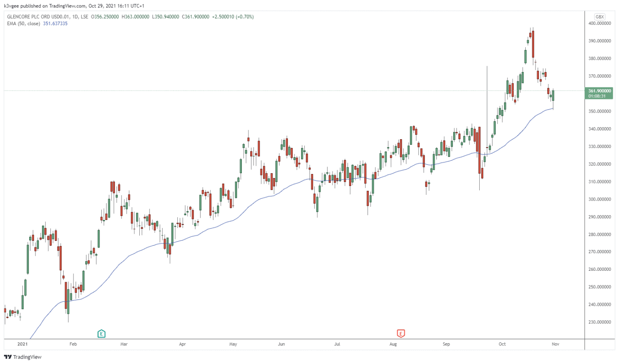Click the published-by header text at top
Viewport: 619px width, 364px height.
click(x=74, y=6)
